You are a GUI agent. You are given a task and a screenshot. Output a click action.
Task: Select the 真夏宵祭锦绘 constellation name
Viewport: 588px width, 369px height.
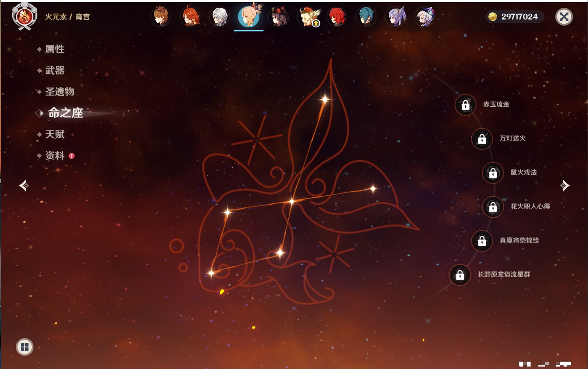519,241
